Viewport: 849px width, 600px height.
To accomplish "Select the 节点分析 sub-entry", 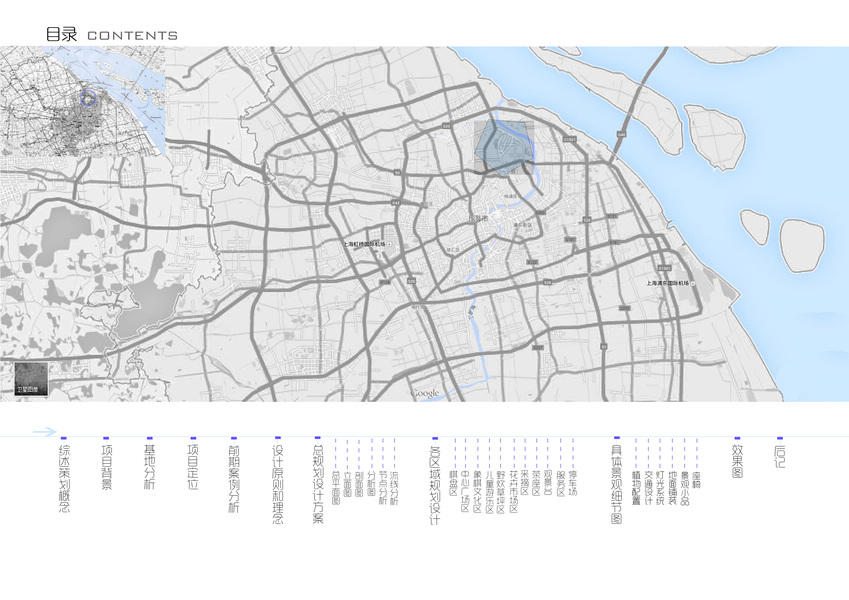I will (x=383, y=488).
